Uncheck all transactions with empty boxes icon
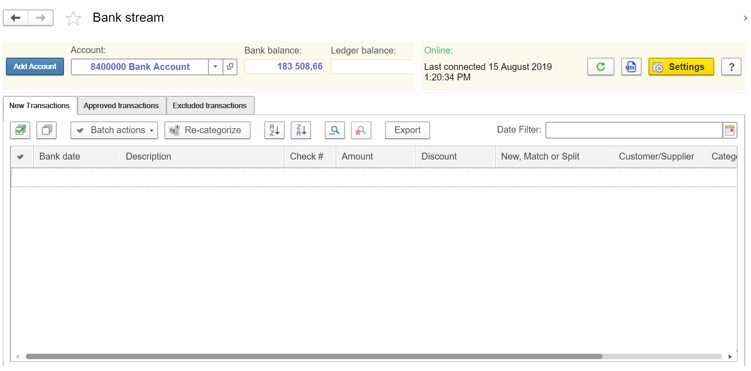Viewport: 751px width, 371px height. (46, 130)
